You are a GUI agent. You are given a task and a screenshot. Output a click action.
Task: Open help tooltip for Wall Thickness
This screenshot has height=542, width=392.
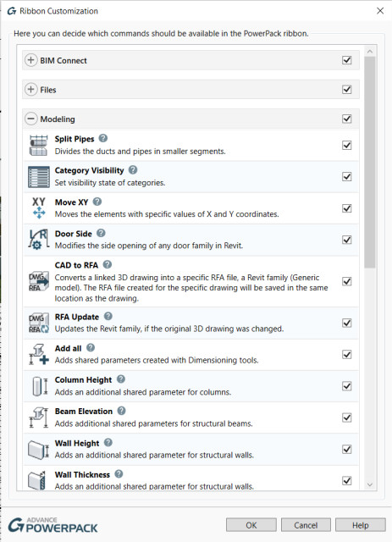coord(119,474)
